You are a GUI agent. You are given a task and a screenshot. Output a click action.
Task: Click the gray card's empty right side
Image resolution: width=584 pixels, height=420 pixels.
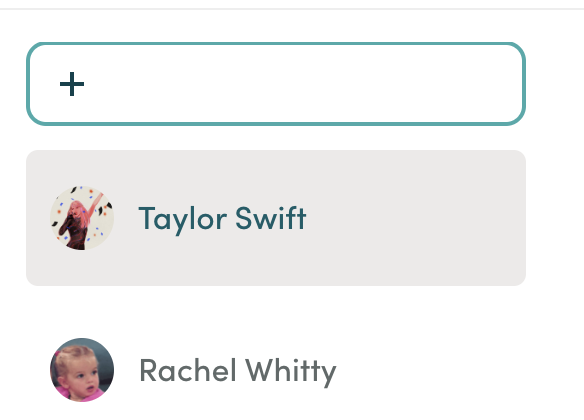click(413, 218)
